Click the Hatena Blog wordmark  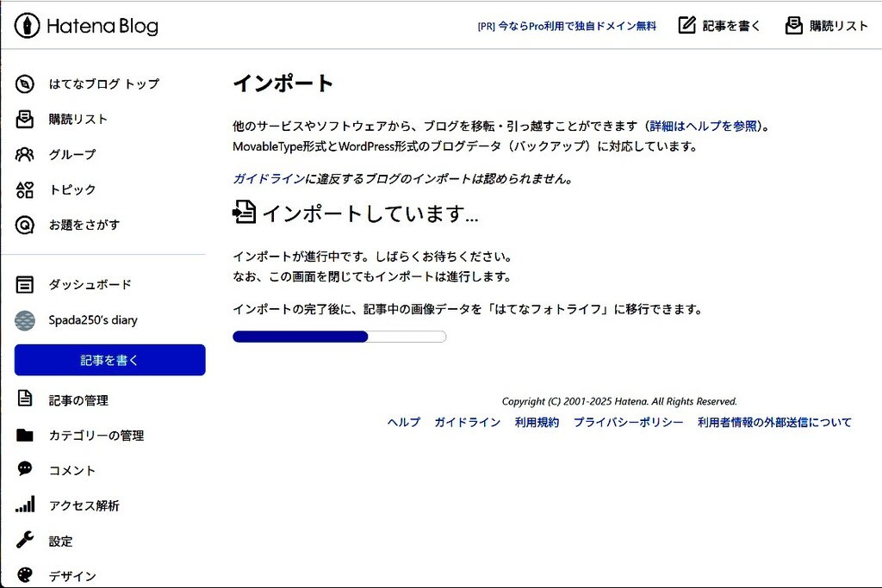tap(102, 26)
